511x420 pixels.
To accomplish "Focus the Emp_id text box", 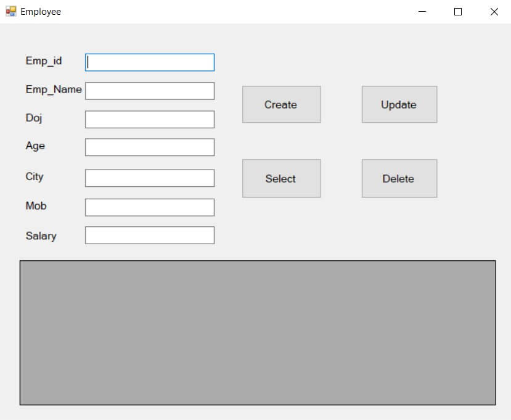I will coord(150,62).
